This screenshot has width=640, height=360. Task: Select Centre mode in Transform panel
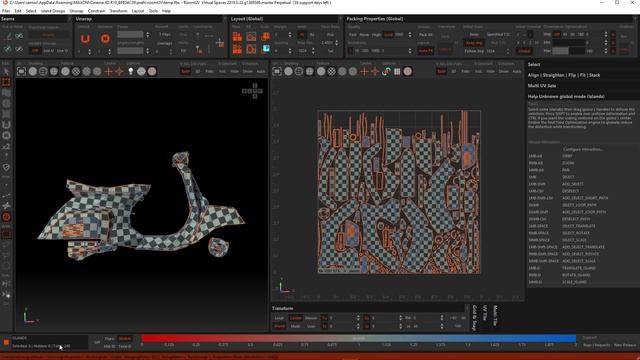point(296,318)
